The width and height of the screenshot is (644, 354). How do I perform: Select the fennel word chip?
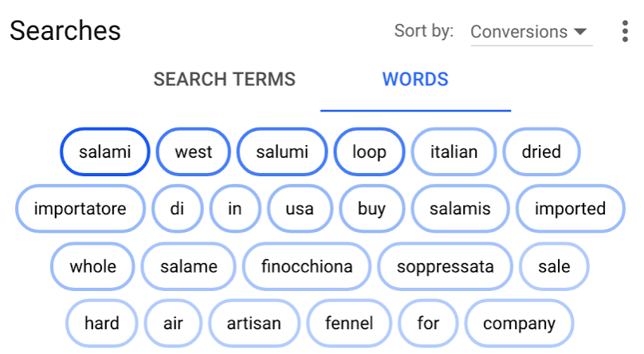349,323
